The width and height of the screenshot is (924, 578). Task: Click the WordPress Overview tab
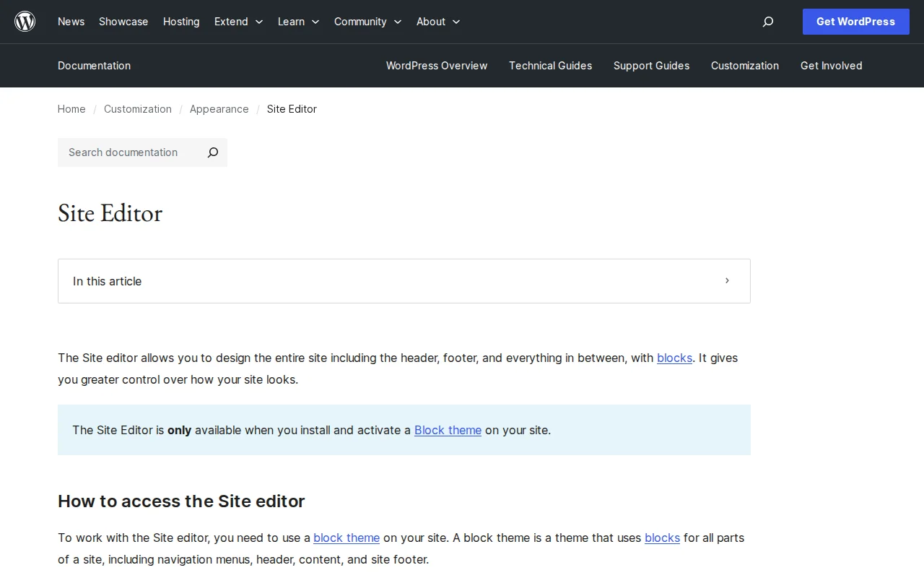coord(437,66)
